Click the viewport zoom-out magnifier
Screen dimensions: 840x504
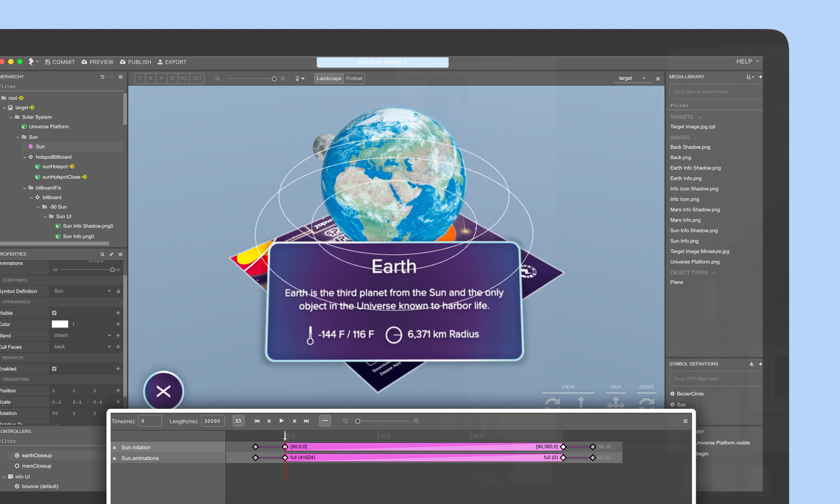tap(218, 79)
